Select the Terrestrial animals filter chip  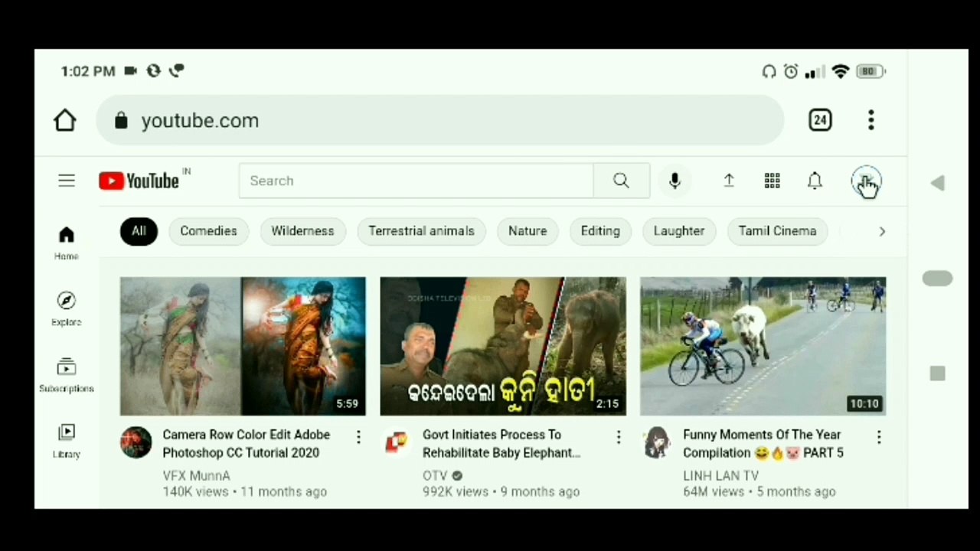(x=421, y=231)
